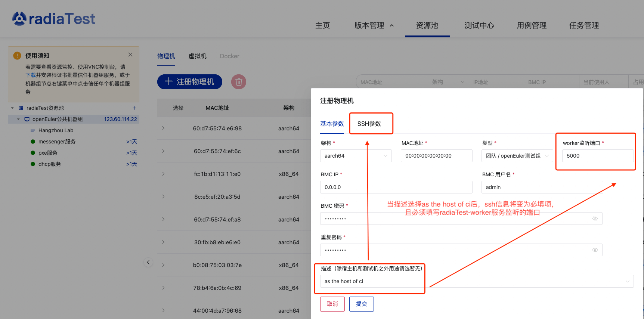Collapse the left sidebar with arrow handle
Image resolution: width=644 pixels, height=319 pixels.
point(148,262)
